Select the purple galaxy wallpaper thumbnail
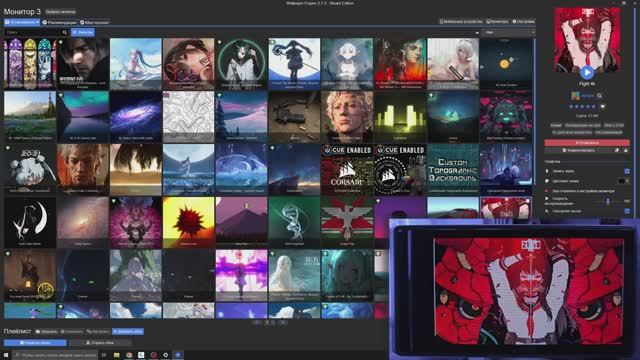This screenshot has height=360, width=640. click(136, 116)
